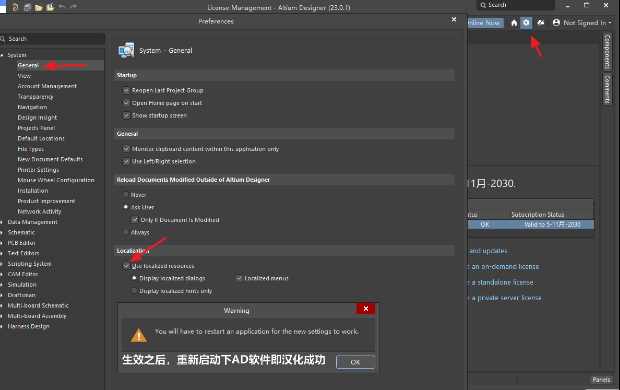Toggle Use Left/Right selection checkbox
This screenshot has height=390, width=620.
pyautogui.click(x=126, y=161)
